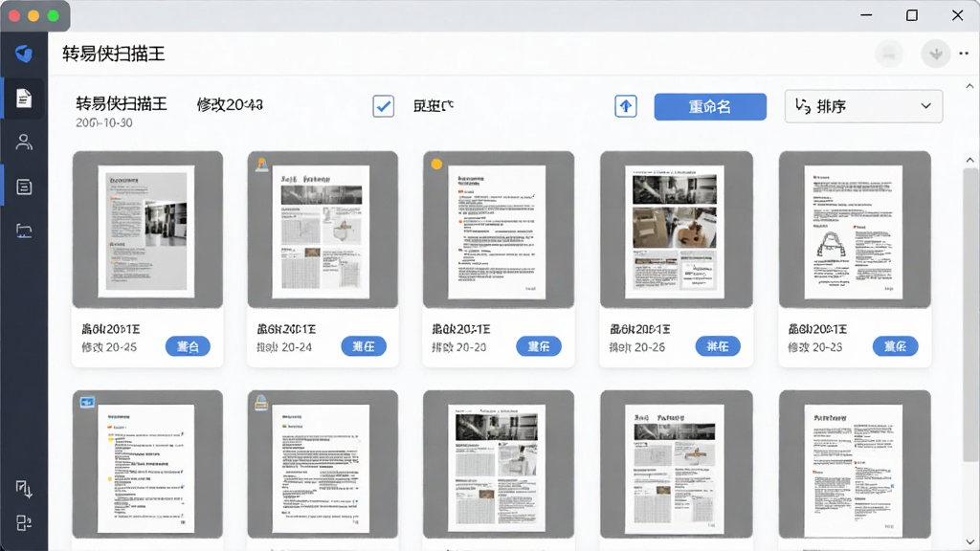Open the third thumbnail in the second row

498,464
